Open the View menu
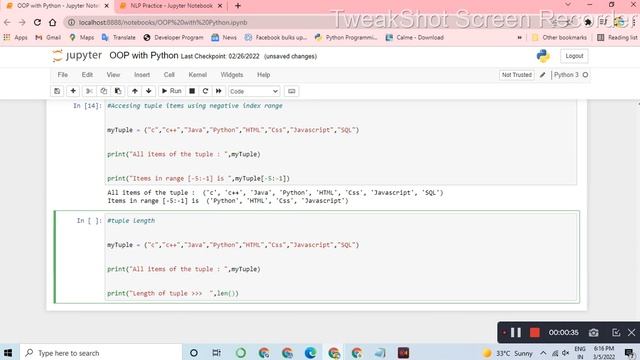 (113, 75)
